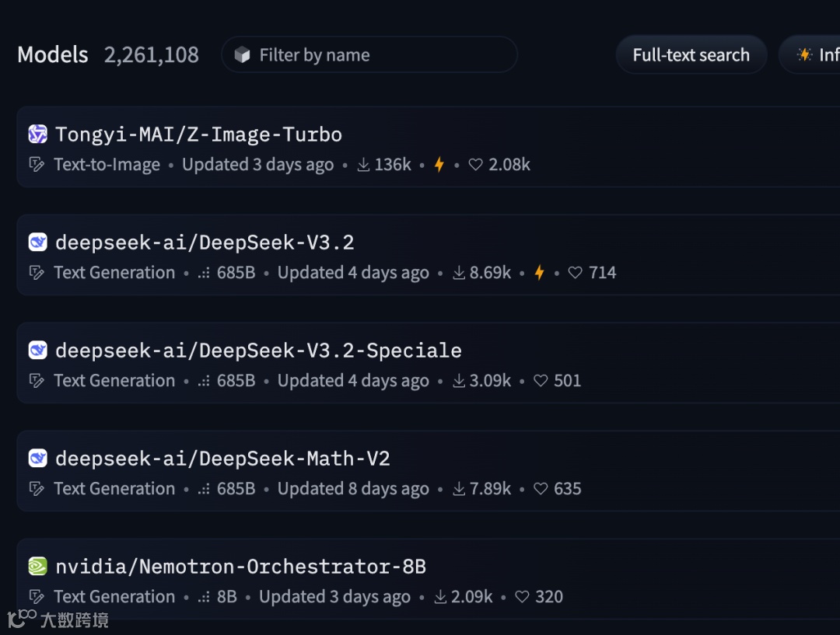
Task: Open the Tongyi-MAI/Z-Image-Turbo model link
Action: coord(198,134)
